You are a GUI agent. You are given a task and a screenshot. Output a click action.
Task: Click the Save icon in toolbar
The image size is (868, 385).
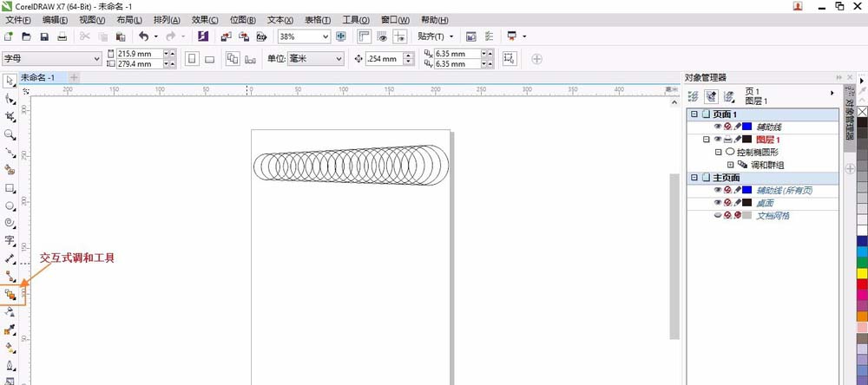pos(44,36)
